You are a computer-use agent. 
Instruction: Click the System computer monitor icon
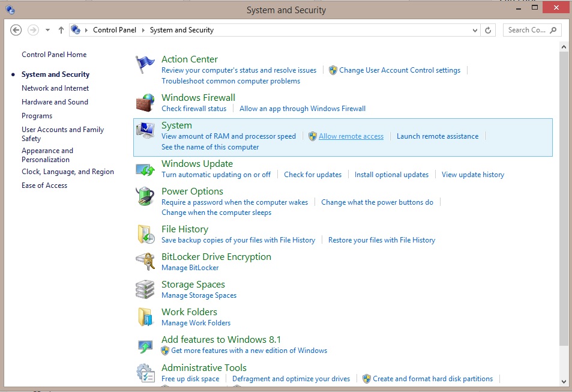click(145, 130)
